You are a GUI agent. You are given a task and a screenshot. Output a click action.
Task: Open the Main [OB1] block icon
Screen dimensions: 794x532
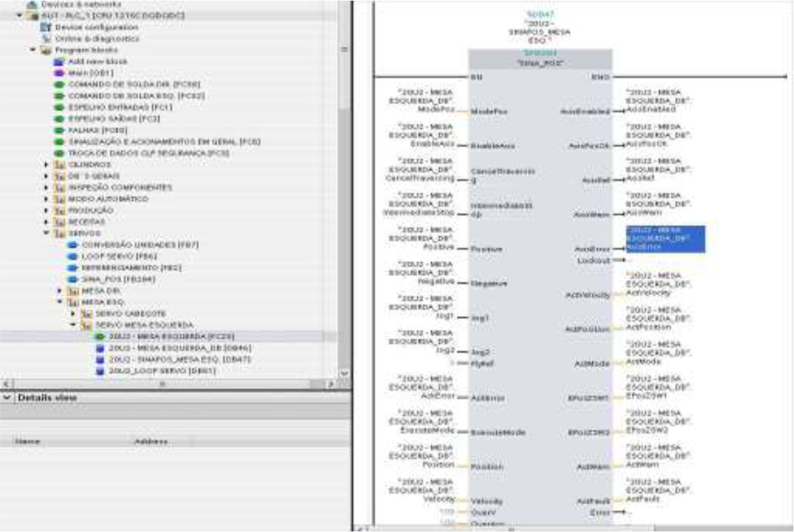pyautogui.click(x=59, y=73)
